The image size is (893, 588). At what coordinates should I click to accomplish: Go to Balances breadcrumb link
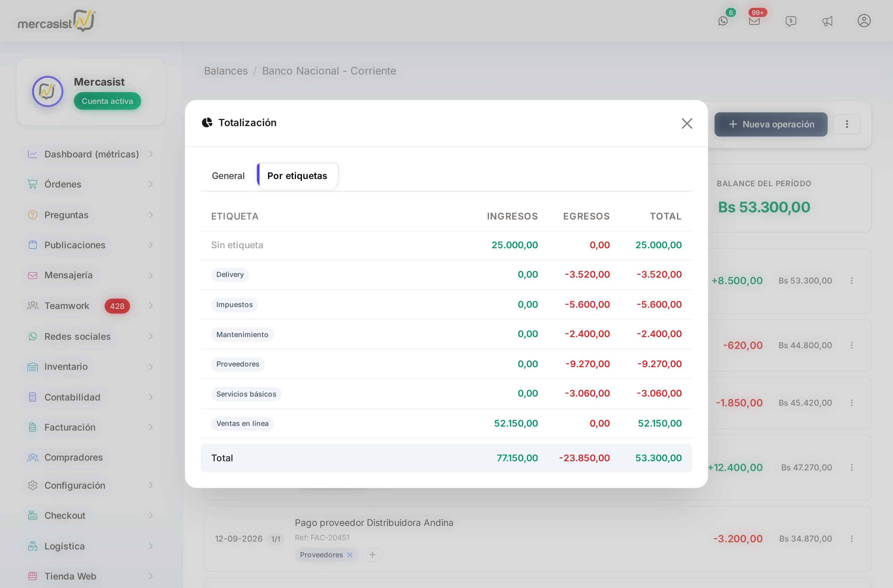(226, 71)
